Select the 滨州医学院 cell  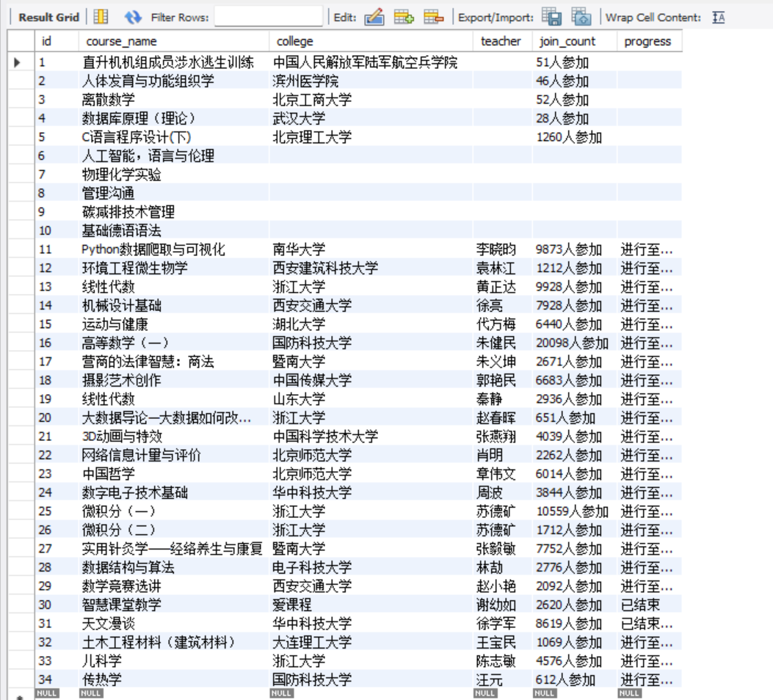[x=371, y=81]
